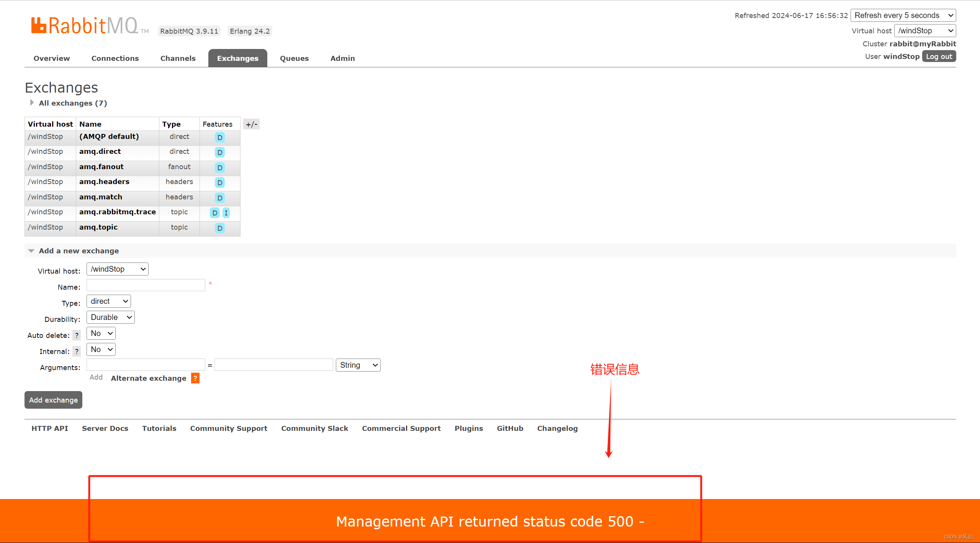Expand the All exchanges section

tap(73, 103)
